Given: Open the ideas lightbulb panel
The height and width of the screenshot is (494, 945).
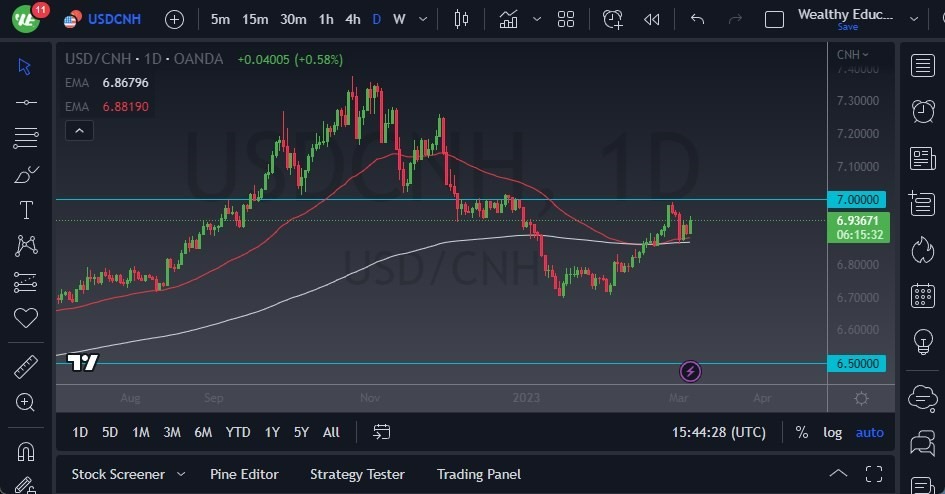Looking at the screenshot, I should pyautogui.click(x=923, y=342).
